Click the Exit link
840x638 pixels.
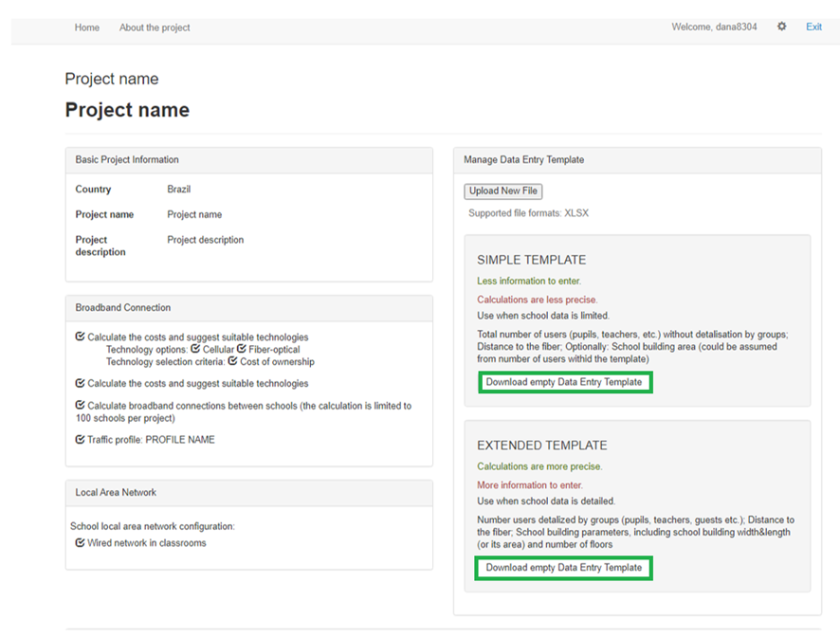tap(813, 27)
